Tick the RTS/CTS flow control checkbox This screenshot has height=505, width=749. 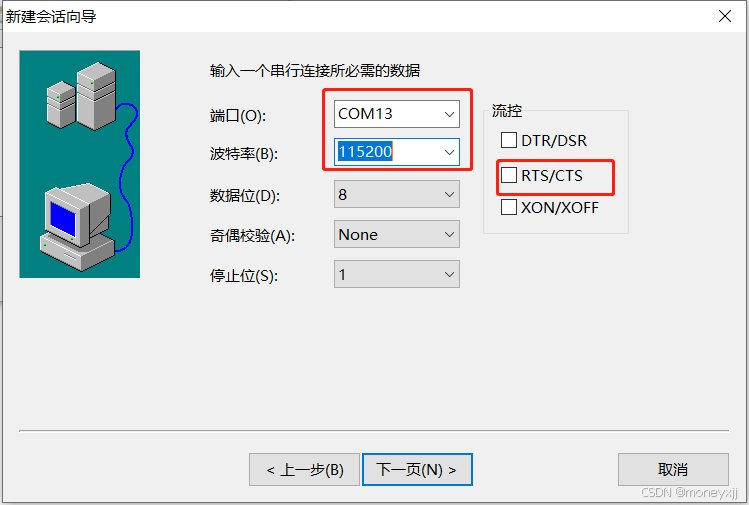(x=509, y=175)
